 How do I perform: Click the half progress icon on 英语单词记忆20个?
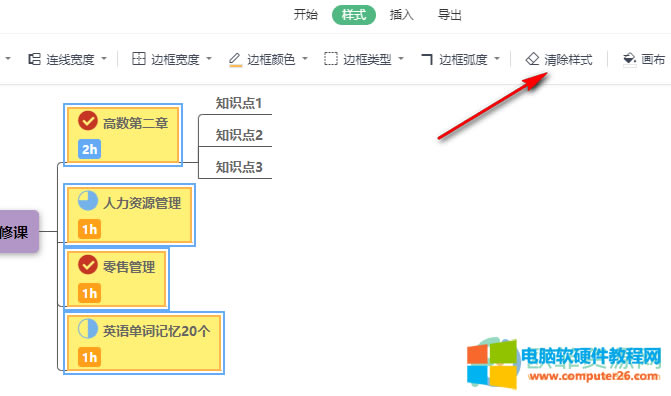[88, 328]
